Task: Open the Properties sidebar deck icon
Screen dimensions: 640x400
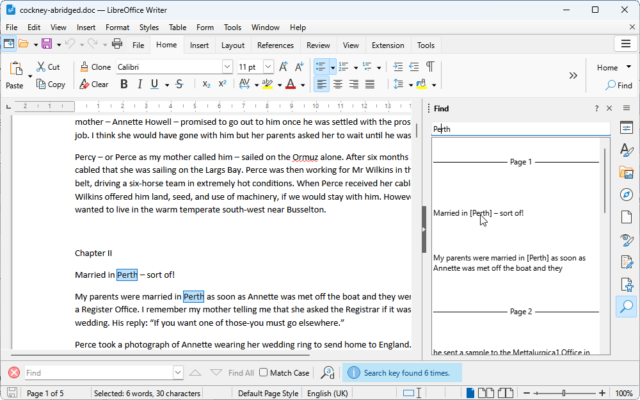Action: 626,128
